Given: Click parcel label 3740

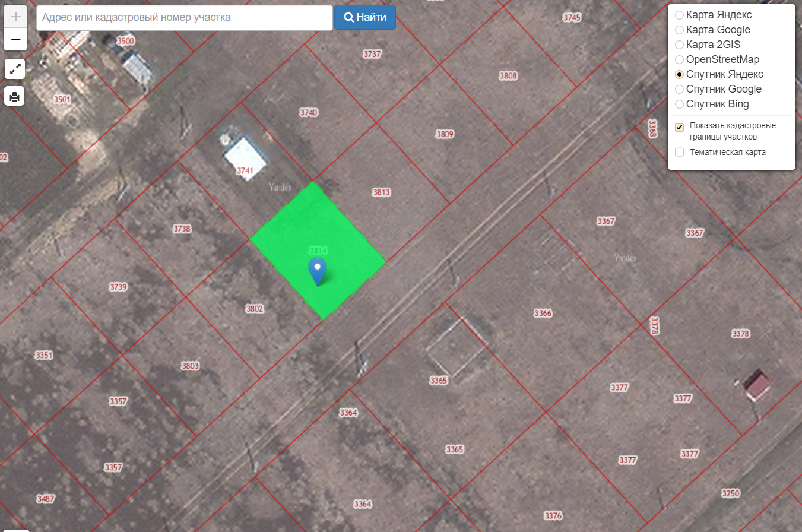Looking at the screenshot, I should coord(309,112).
